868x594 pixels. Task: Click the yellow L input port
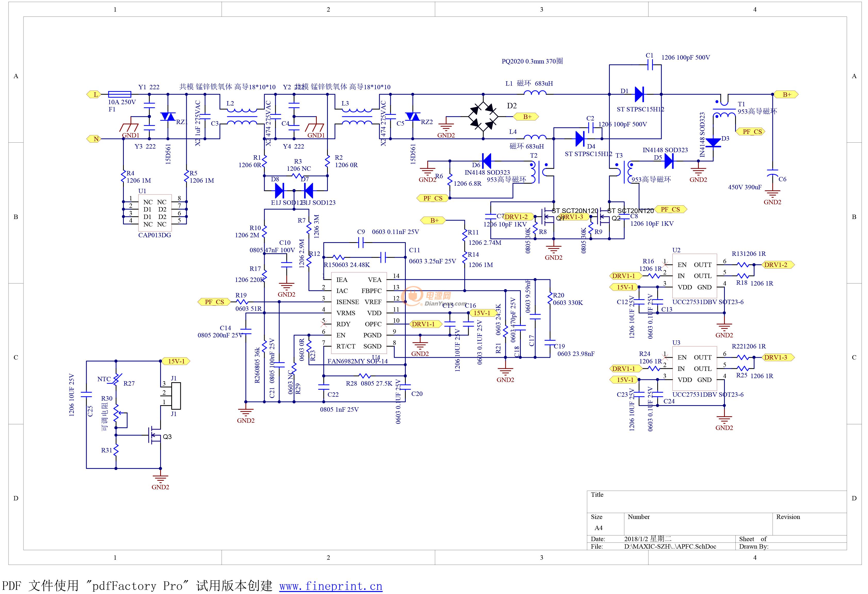pos(94,94)
